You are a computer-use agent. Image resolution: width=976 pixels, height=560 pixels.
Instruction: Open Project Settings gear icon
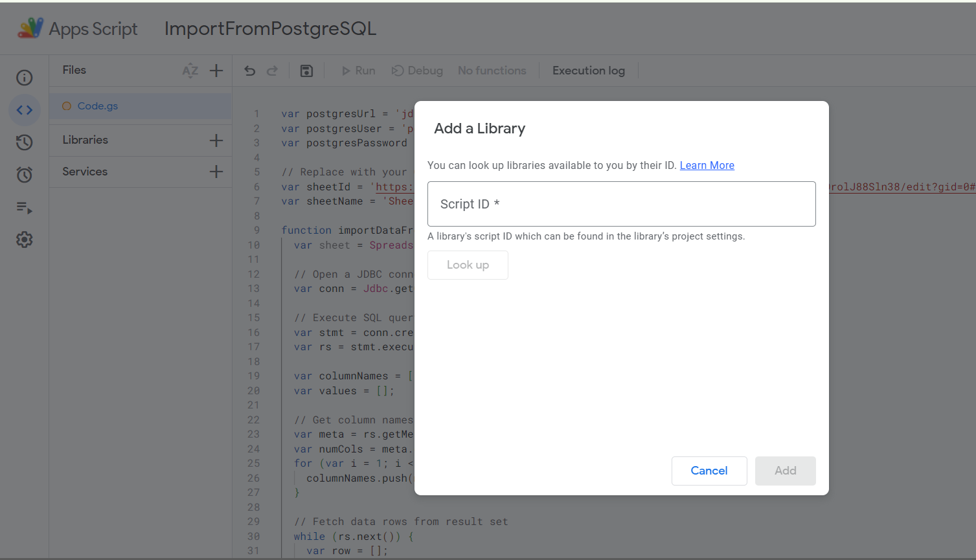[25, 240]
